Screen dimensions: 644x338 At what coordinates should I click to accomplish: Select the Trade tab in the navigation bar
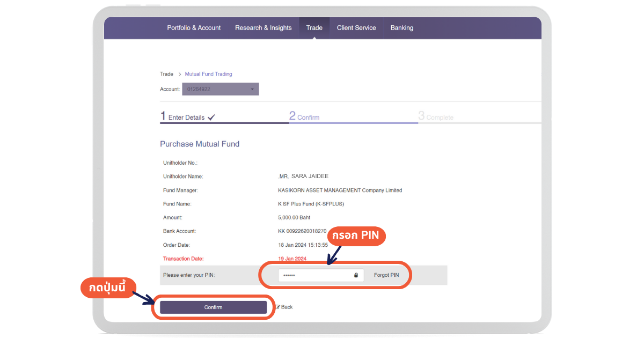[314, 28]
